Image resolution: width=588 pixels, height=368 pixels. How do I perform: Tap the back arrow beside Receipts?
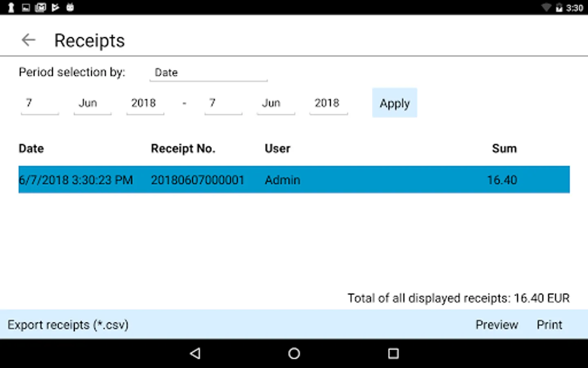click(x=29, y=40)
